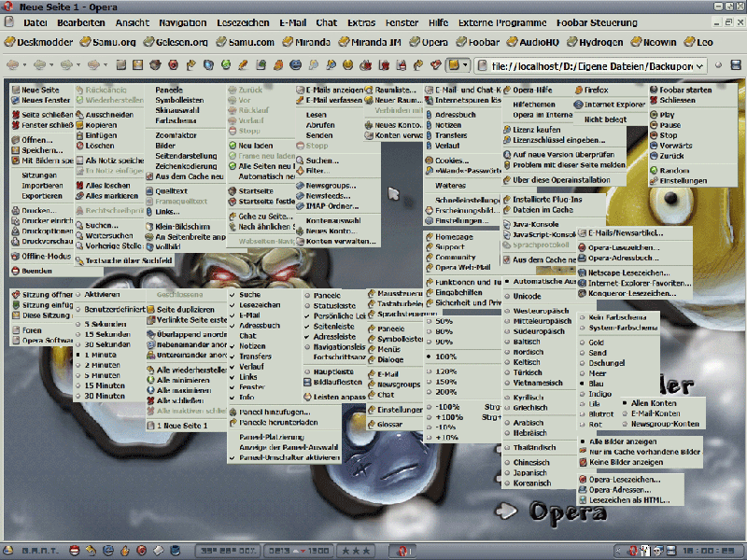Open the Hydrogen bookmark
The width and height of the screenshot is (747, 560).
pyautogui.click(x=595, y=42)
